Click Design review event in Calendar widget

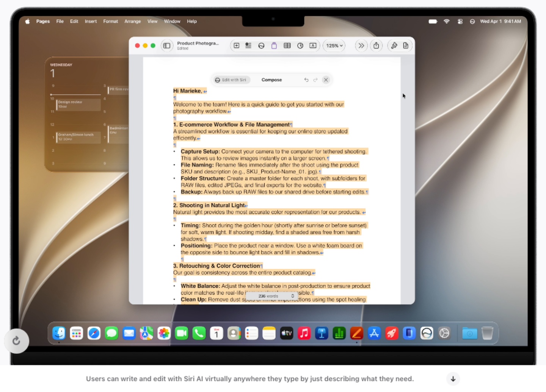78,105
